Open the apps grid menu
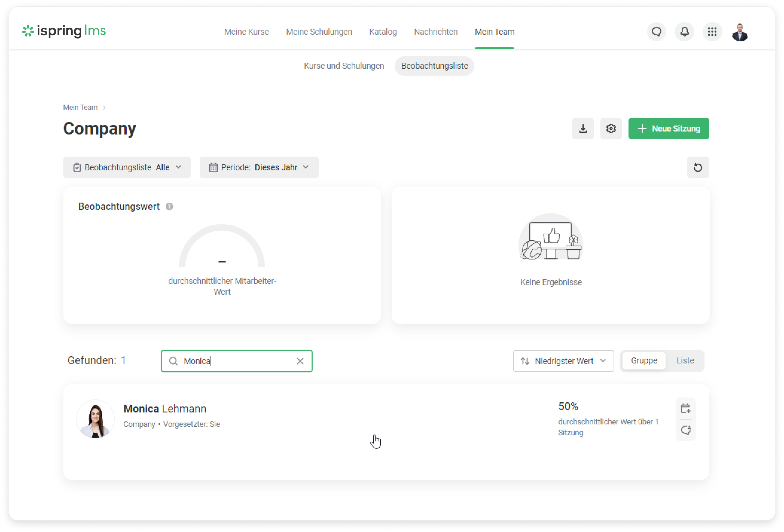 (x=712, y=32)
